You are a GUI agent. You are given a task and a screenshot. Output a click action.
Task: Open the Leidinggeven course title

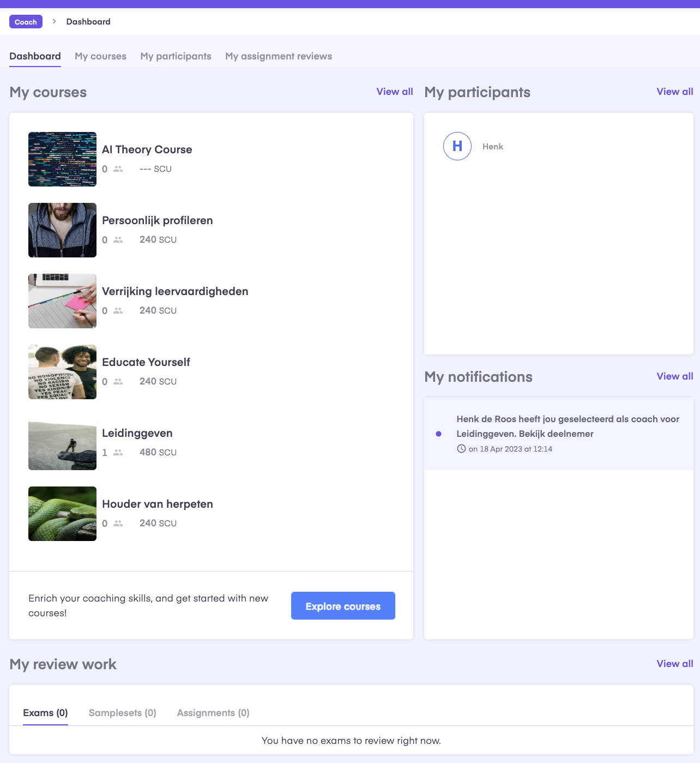click(x=137, y=433)
